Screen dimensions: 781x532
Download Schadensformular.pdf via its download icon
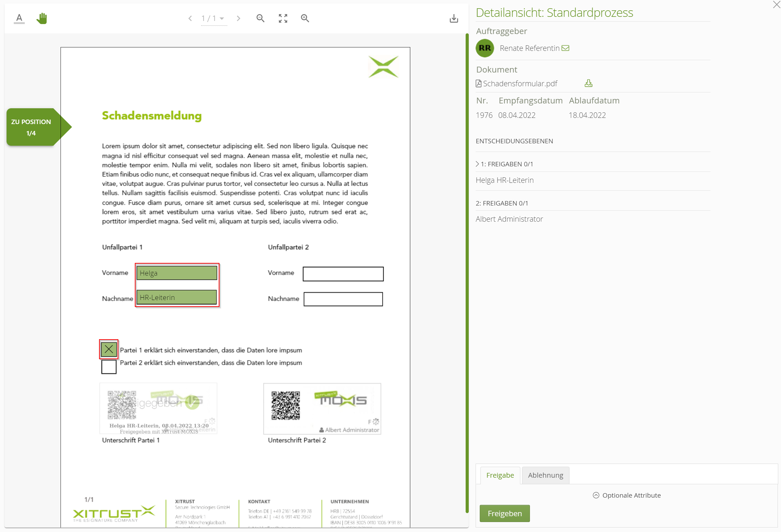point(588,83)
